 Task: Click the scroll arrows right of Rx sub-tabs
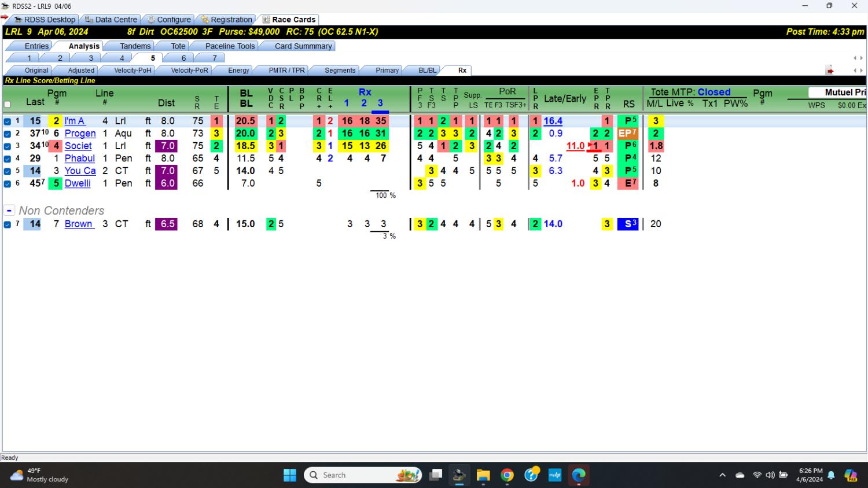858,71
